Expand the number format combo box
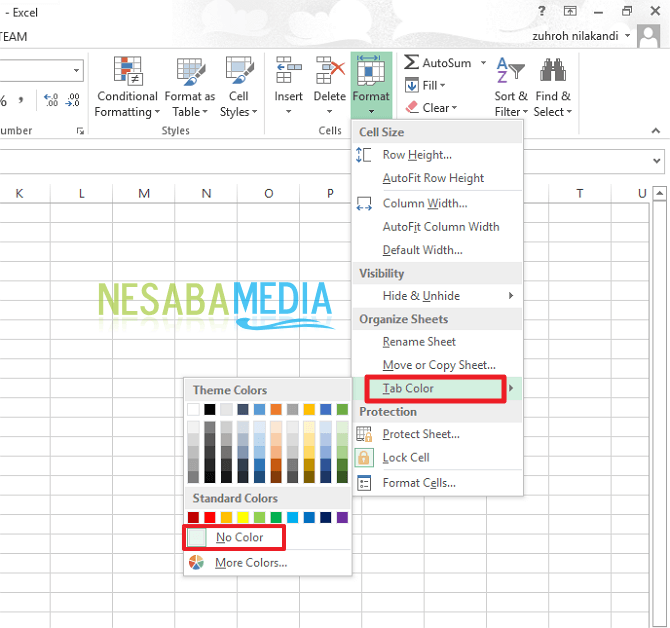 [76, 70]
